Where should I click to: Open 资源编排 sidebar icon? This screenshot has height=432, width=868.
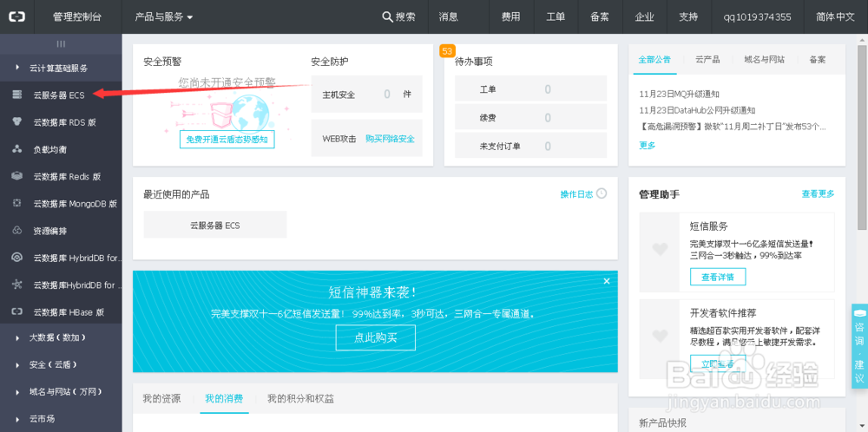(x=16, y=231)
